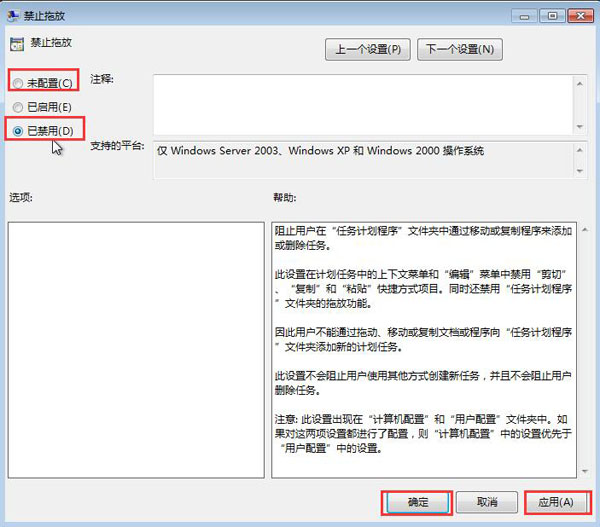Screen dimensions: 600x527
Task: Click the 选项 empty options list box
Action: coord(136,350)
